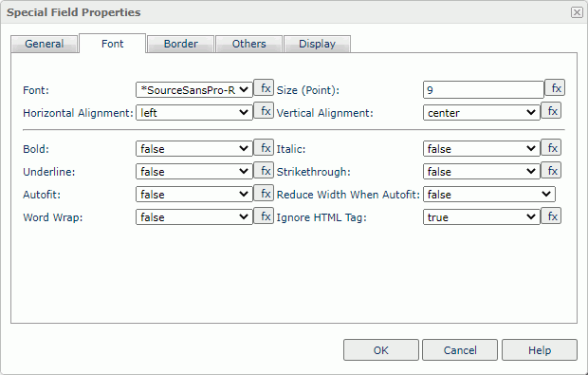The width and height of the screenshot is (588, 375).
Task: Click fx button beside Vertical Alignment
Action: (551, 111)
